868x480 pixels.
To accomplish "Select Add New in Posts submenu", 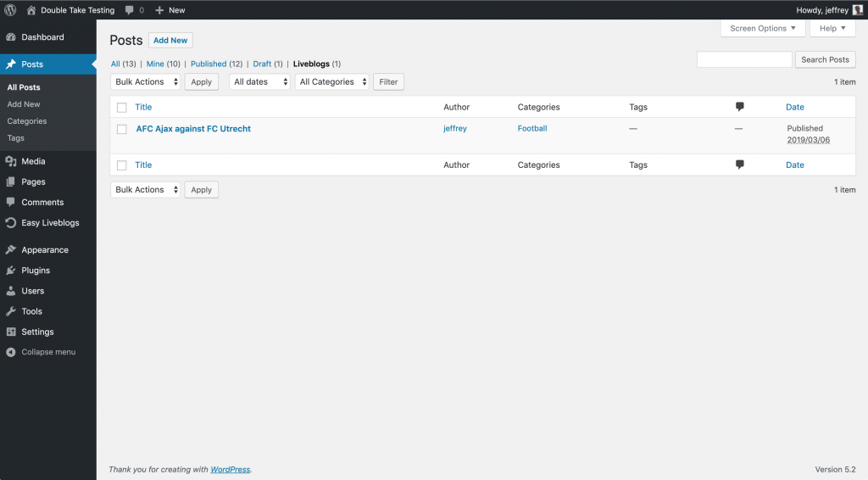I will coord(24,104).
